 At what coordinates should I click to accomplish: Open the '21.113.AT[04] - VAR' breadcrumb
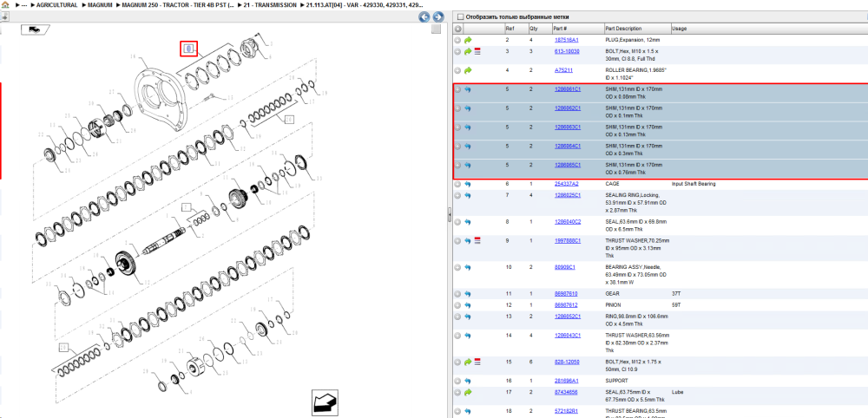(x=365, y=5)
